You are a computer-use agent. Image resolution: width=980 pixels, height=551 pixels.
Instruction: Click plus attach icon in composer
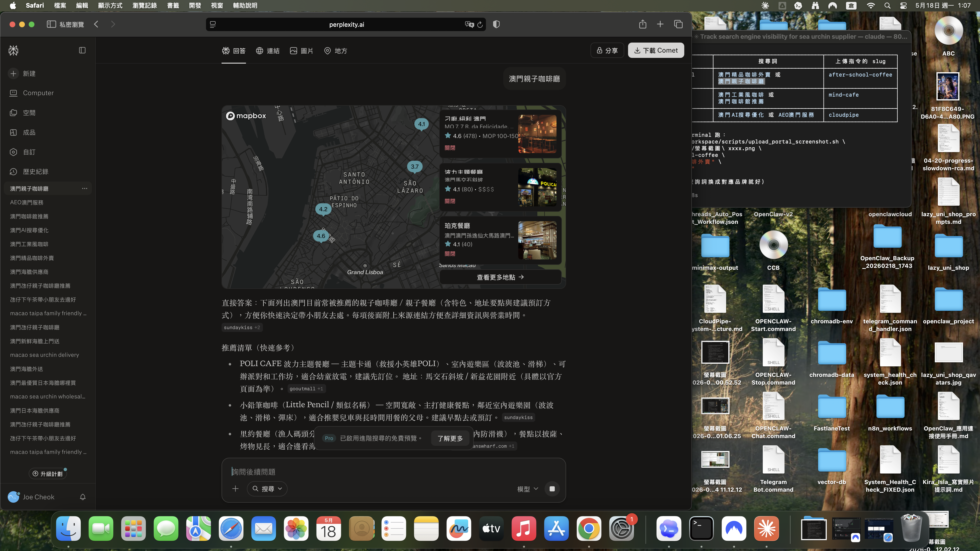tap(235, 489)
